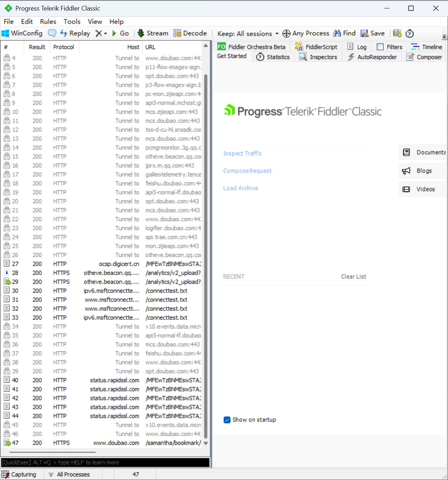448x480 pixels.
Task: Click the Any Process target picker
Action: tap(306, 33)
